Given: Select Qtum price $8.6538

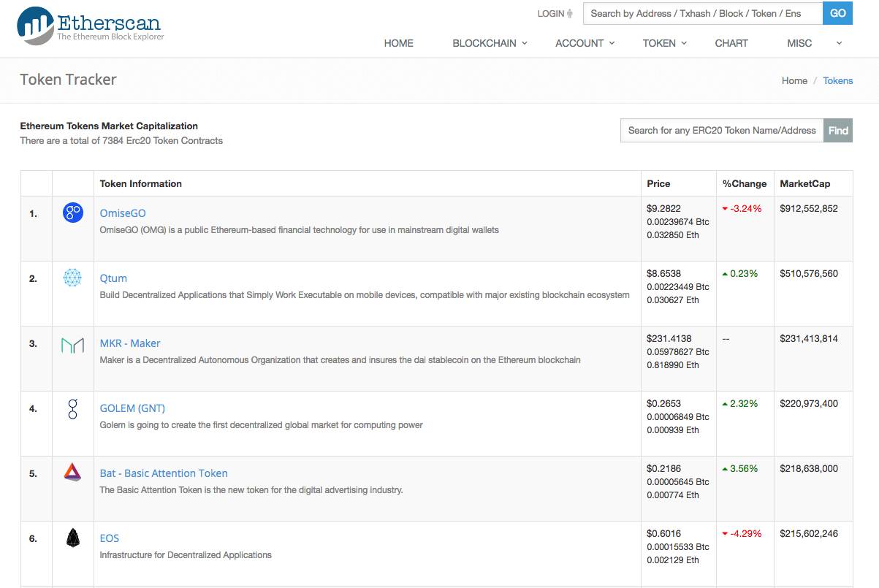Looking at the screenshot, I should coord(663,274).
